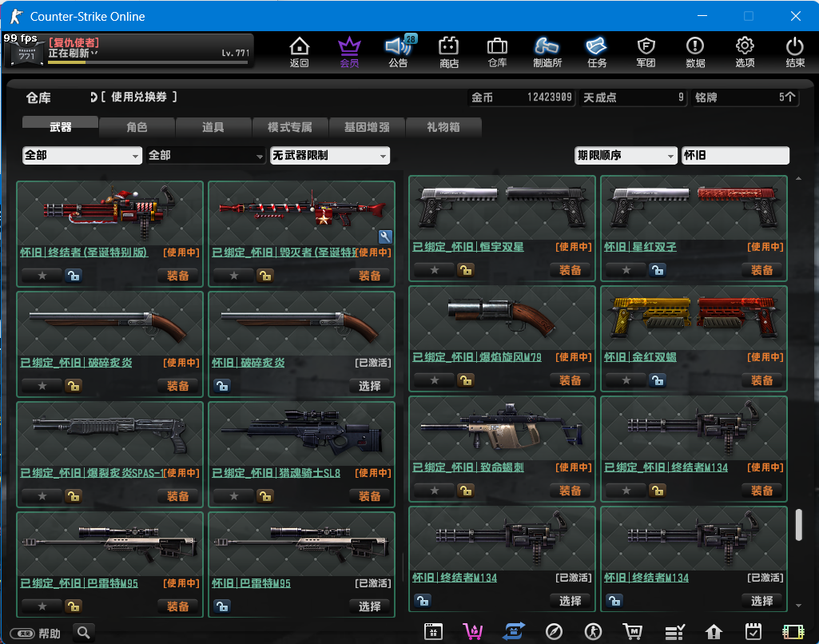Open the 军团 clan shield icon

(646, 52)
